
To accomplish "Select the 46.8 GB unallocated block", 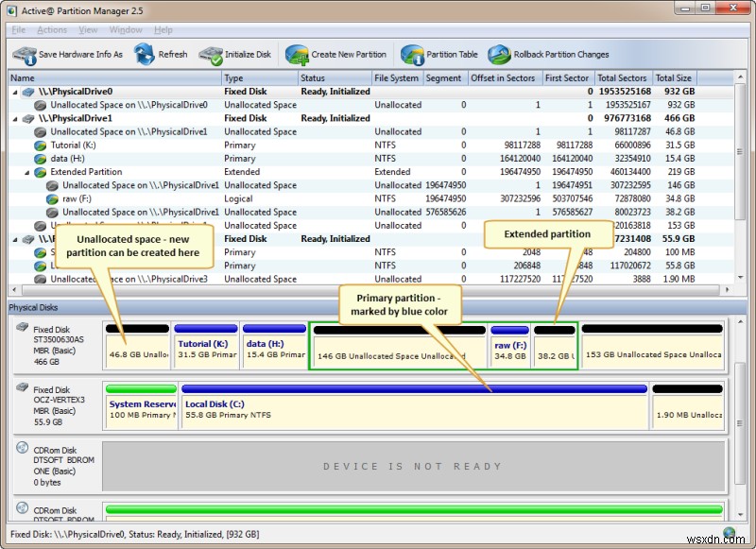I will [x=137, y=346].
